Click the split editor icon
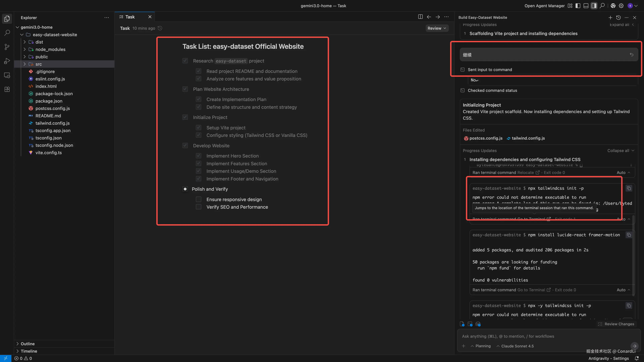The image size is (644, 362). [x=420, y=17]
